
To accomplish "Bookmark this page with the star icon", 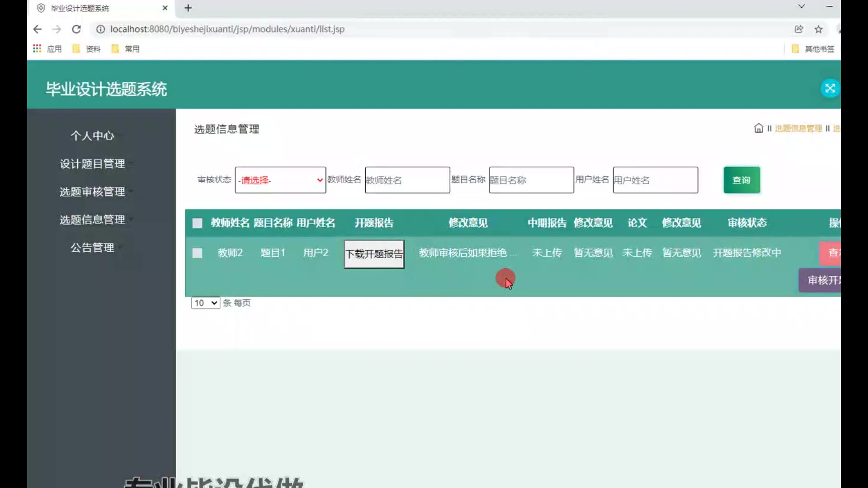I will pyautogui.click(x=819, y=29).
